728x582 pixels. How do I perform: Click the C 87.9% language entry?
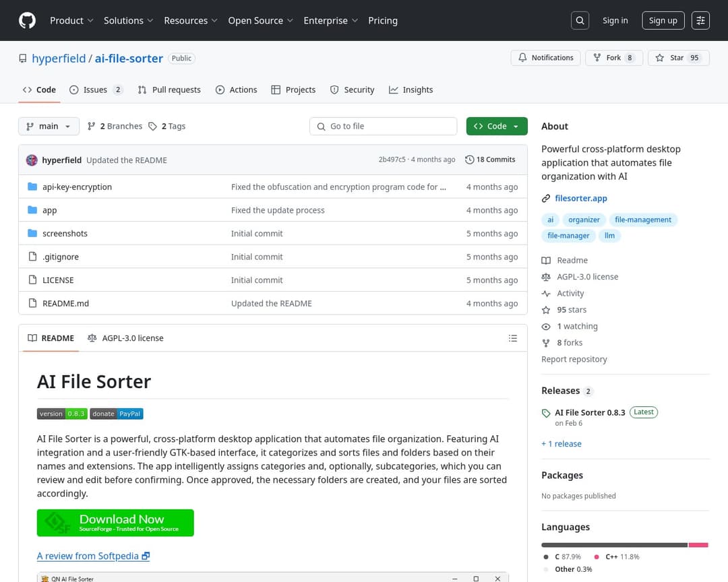(x=562, y=556)
